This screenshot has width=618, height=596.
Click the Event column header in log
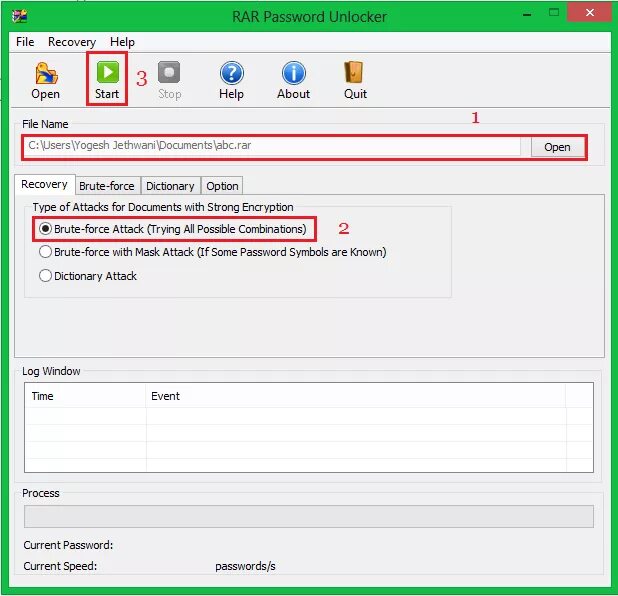pyautogui.click(x=356, y=396)
